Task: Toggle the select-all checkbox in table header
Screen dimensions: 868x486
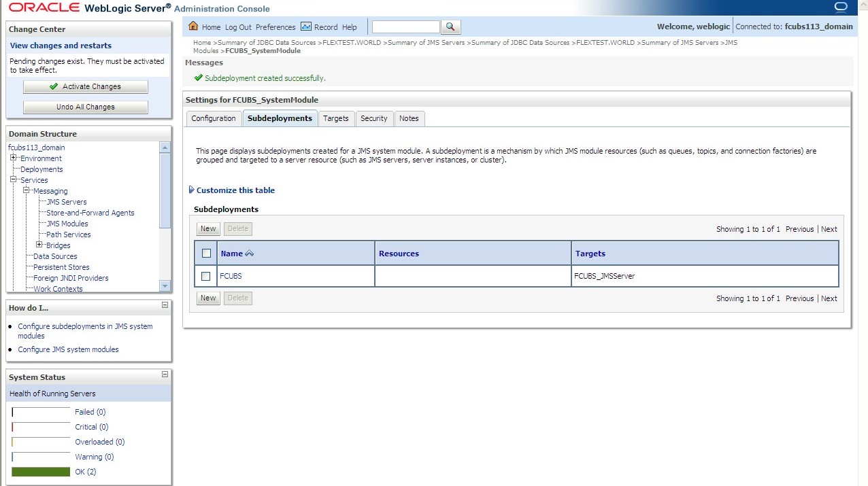Action: click(206, 254)
